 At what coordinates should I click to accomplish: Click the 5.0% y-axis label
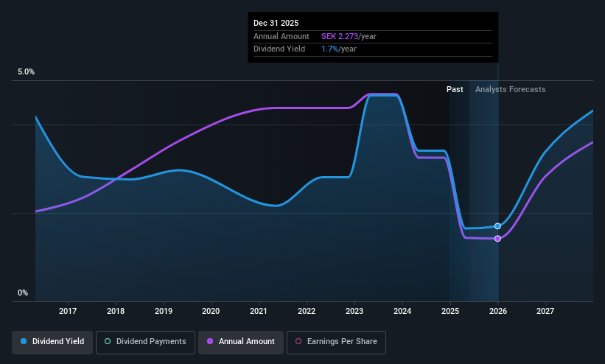(27, 71)
